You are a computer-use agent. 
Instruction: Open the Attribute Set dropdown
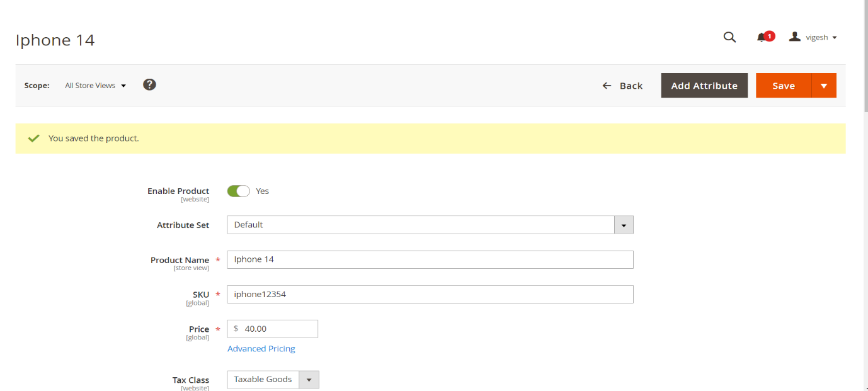[430, 225]
